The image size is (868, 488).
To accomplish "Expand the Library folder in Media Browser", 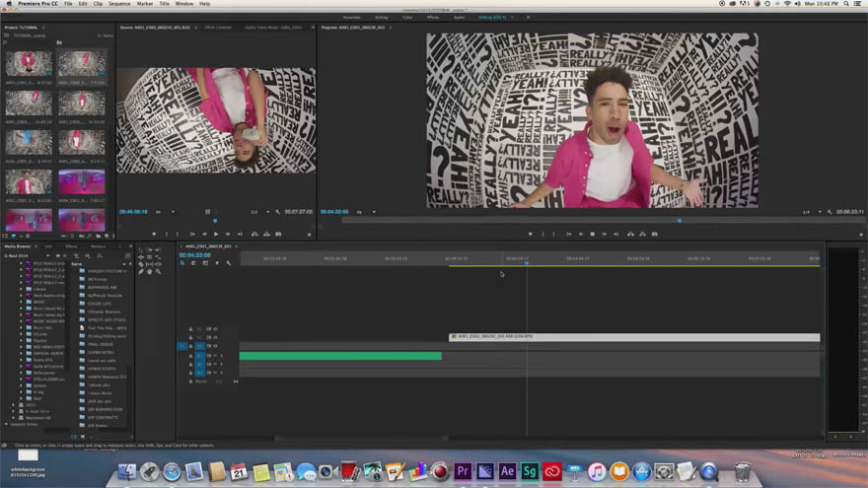I will point(22,289).
